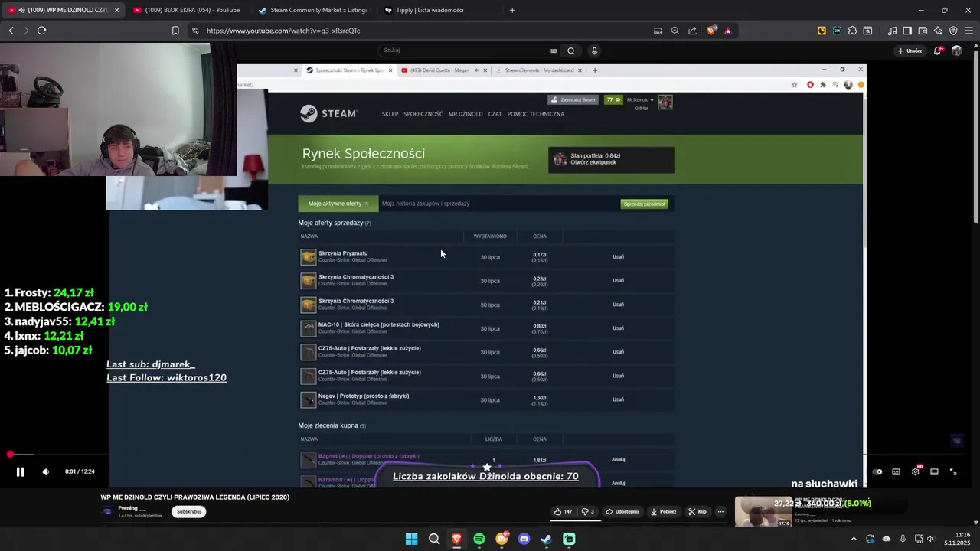Click the Pobierz download button

click(x=664, y=512)
